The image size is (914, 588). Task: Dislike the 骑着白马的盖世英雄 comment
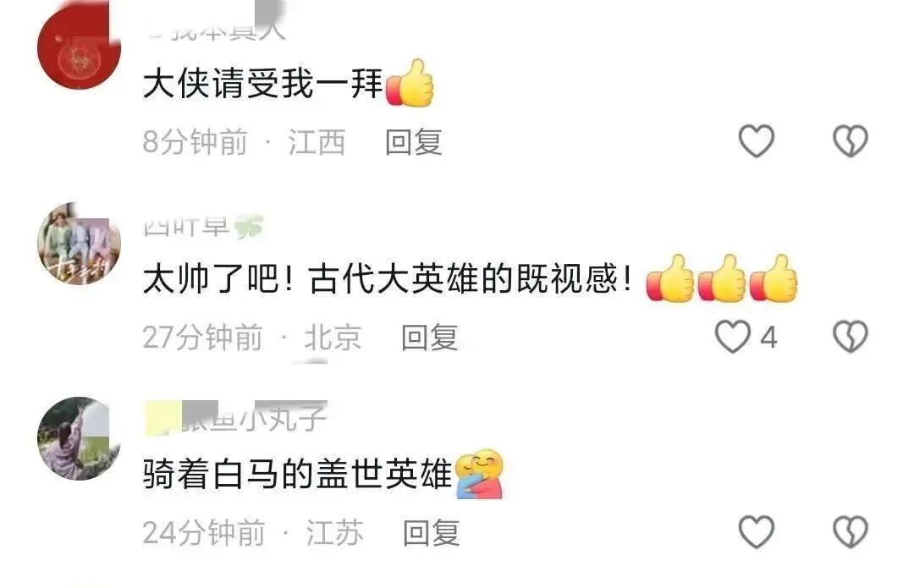(x=850, y=531)
